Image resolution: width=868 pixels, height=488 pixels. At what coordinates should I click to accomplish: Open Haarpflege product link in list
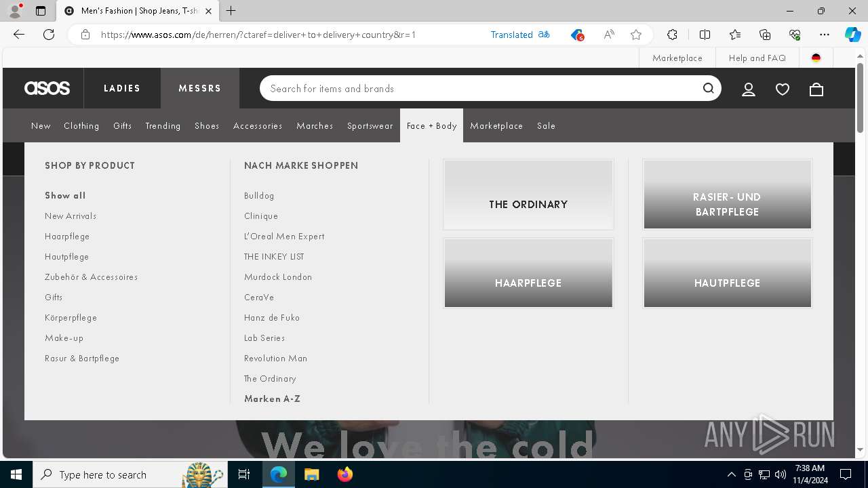67,236
